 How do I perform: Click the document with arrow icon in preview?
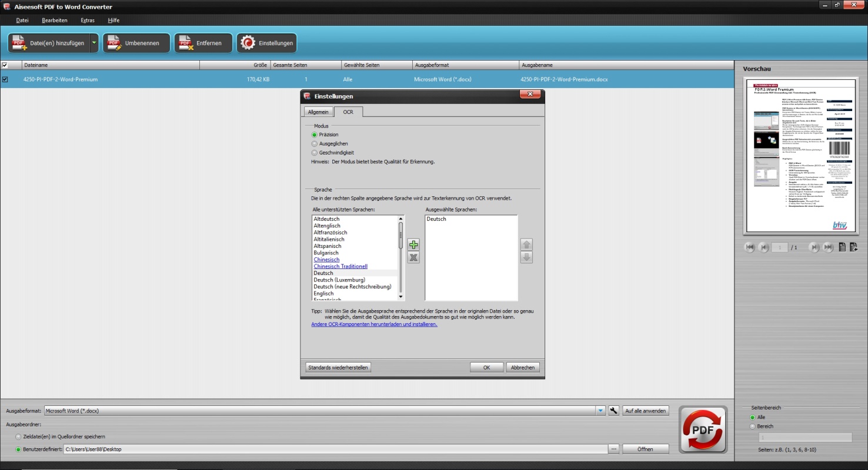click(x=853, y=247)
